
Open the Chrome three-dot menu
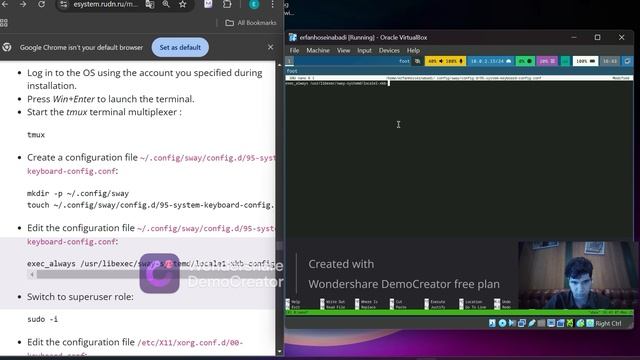[x=272, y=4]
